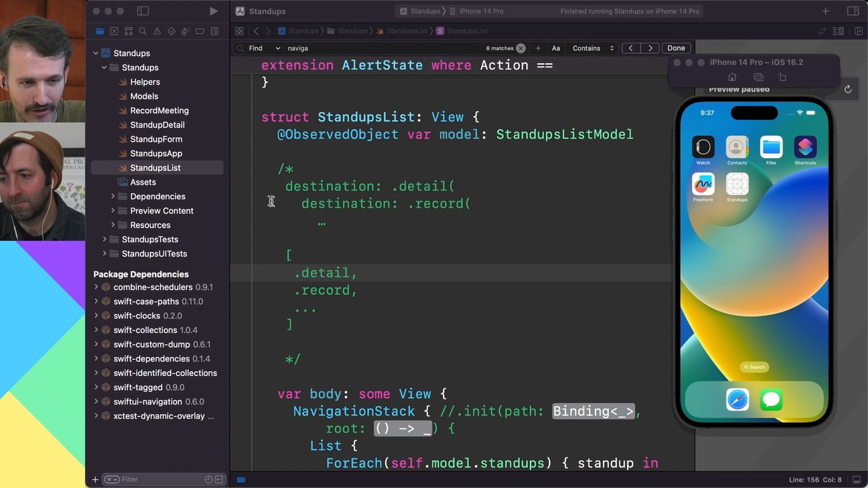Open the Issue navigator warning icon

click(x=157, y=31)
